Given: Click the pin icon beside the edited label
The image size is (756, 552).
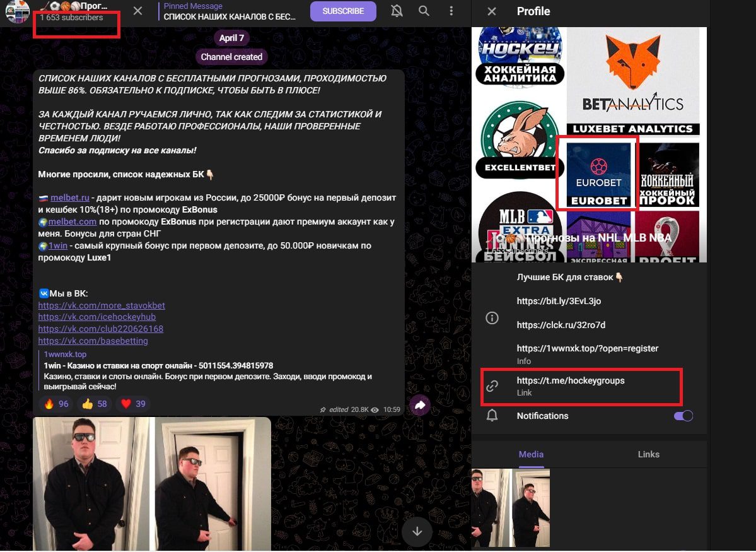Looking at the screenshot, I should click(x=323, y=409).
